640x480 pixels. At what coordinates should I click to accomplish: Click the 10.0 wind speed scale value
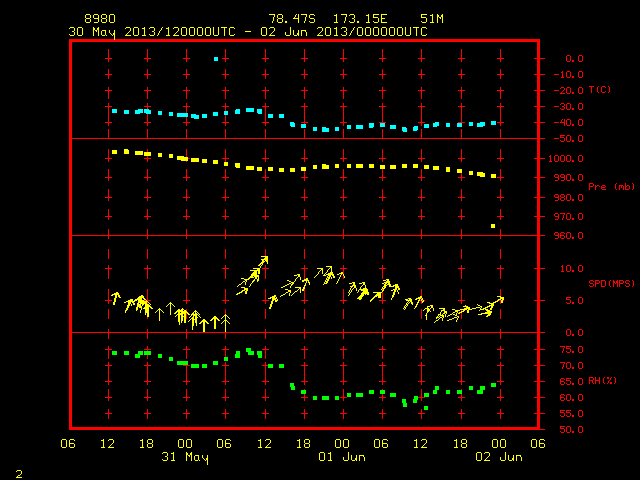pos(572,269)
